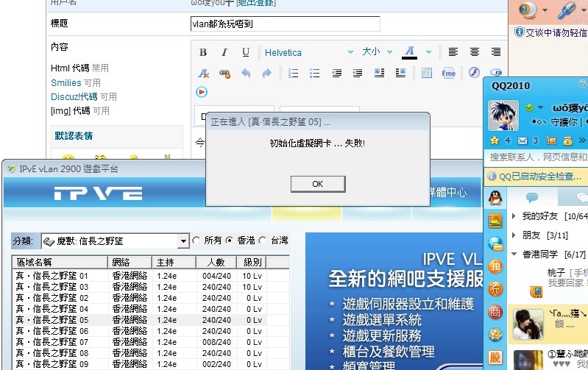Image resolution: width=588 pixels, height=370 pixels.
Task: Select room 真·信長之野望 09
Action: 140,364
